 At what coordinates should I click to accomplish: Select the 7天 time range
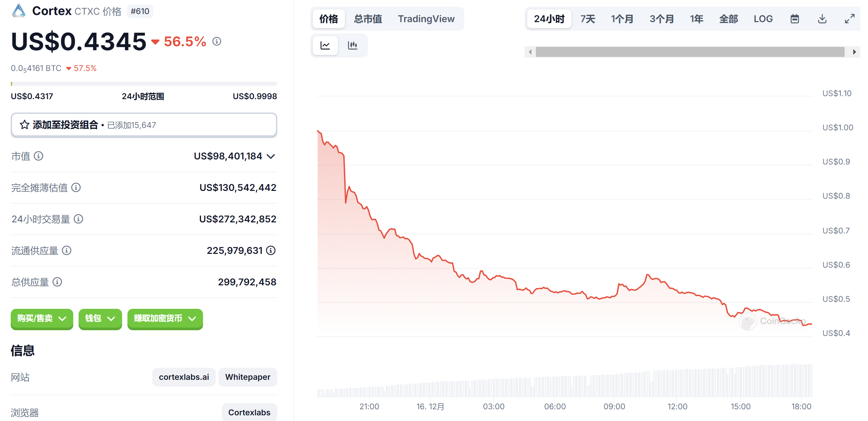tap(587, 19)
